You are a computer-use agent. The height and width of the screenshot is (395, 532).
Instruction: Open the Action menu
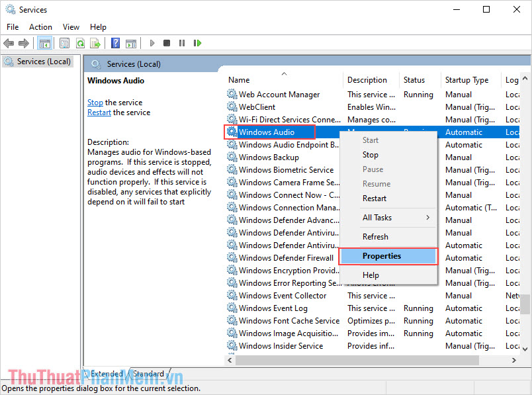coord(40,27)
